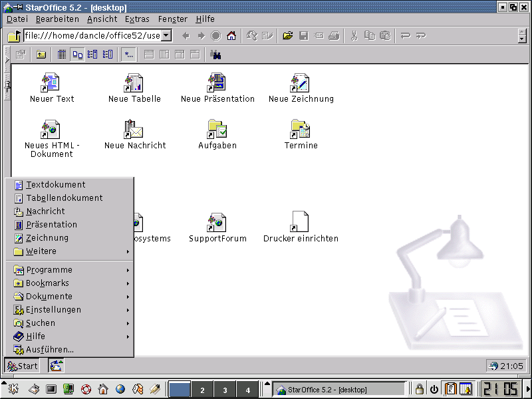Toggle the show-all-files asterisk button
Screen dimensions: 532x399
(129, 55)
